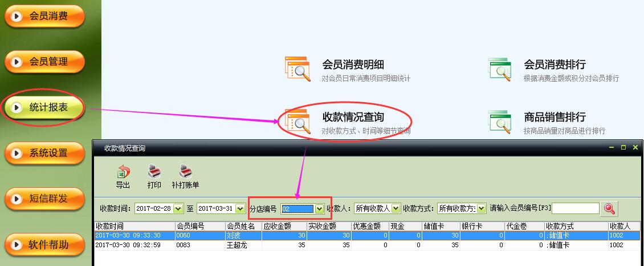Sort by the 应收金额 column header

tap(284, 227)
